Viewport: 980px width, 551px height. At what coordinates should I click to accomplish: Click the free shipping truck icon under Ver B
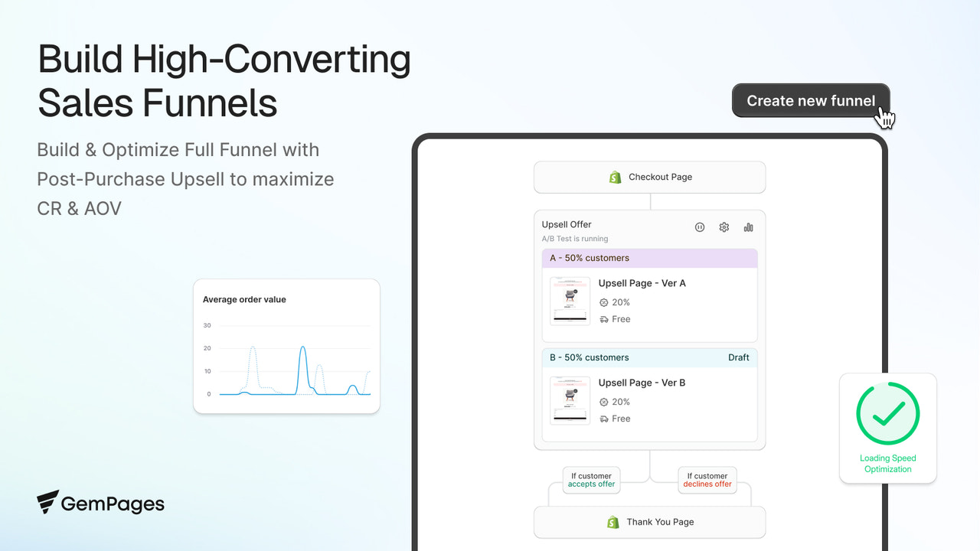(605, 419)
